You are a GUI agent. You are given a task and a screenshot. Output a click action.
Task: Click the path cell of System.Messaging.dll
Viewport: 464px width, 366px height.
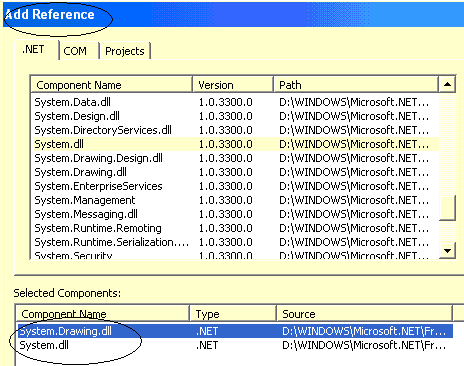pos(354,214)
